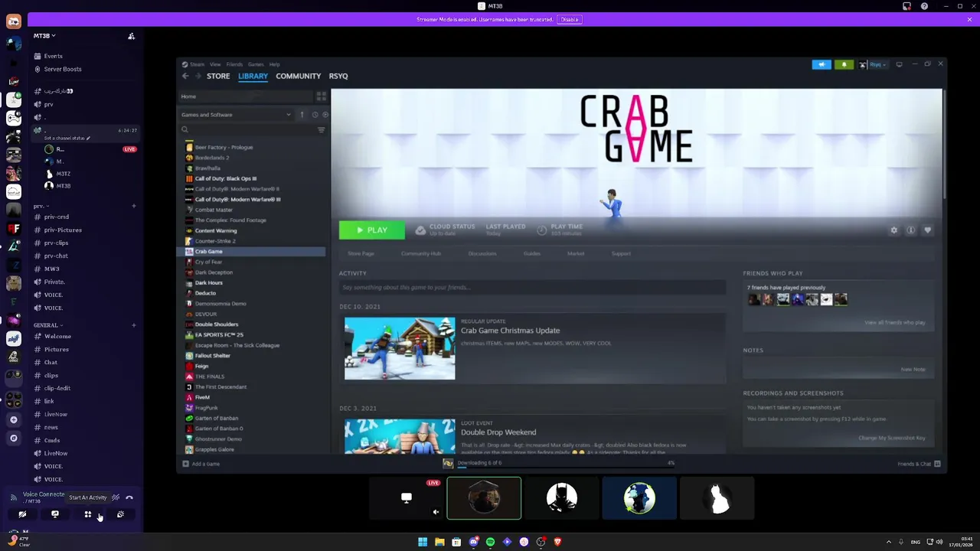
Task: Add a channel to the GENERAL category
Action: click(x=134, y=325)
